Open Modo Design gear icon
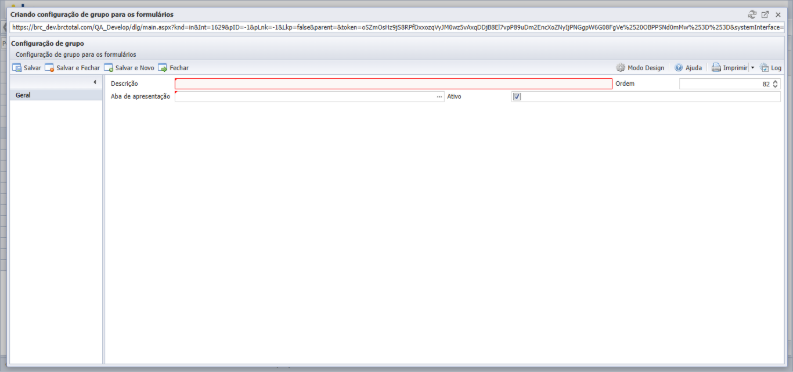793x372 pixels. tap(621, 68)
